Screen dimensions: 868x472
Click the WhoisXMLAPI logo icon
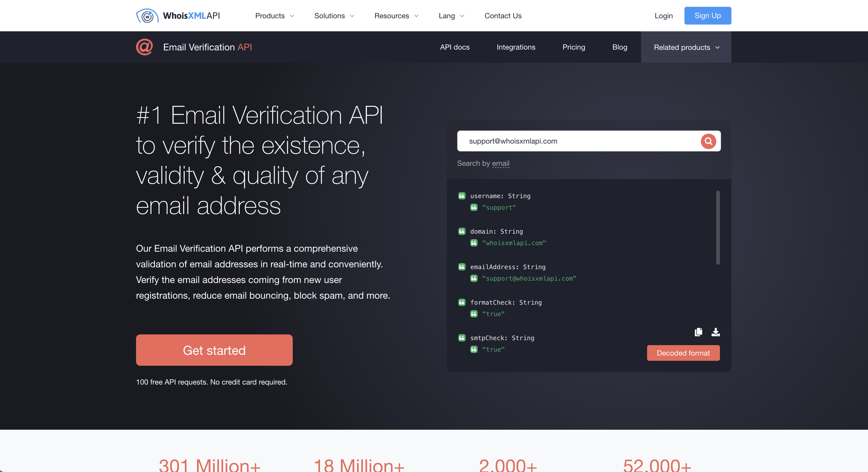(x=147, y=15)
